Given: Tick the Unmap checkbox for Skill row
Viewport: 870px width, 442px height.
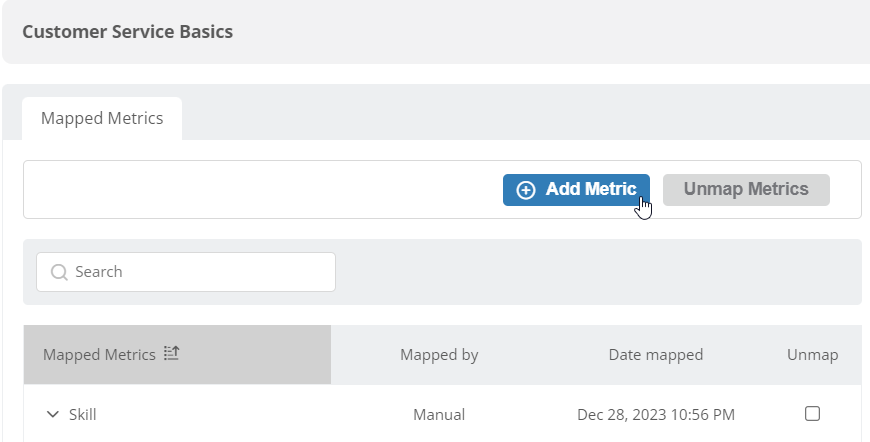Looking at the screenshot, I should [x=812, y=414].
